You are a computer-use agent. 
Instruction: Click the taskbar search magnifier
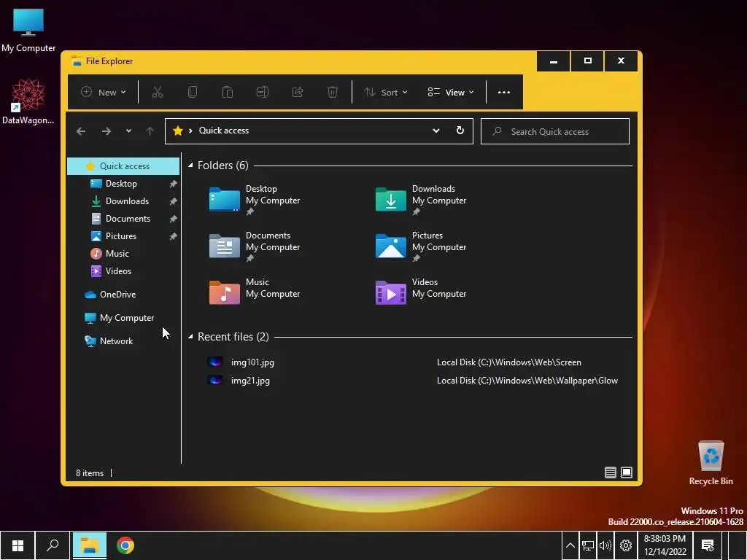[x=53, y=545]
